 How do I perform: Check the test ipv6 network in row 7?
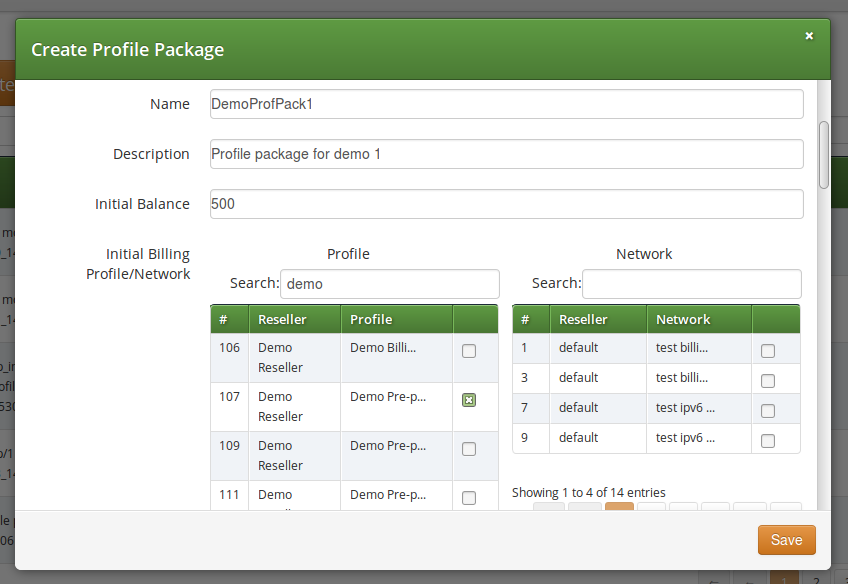[x=767, y=408]
